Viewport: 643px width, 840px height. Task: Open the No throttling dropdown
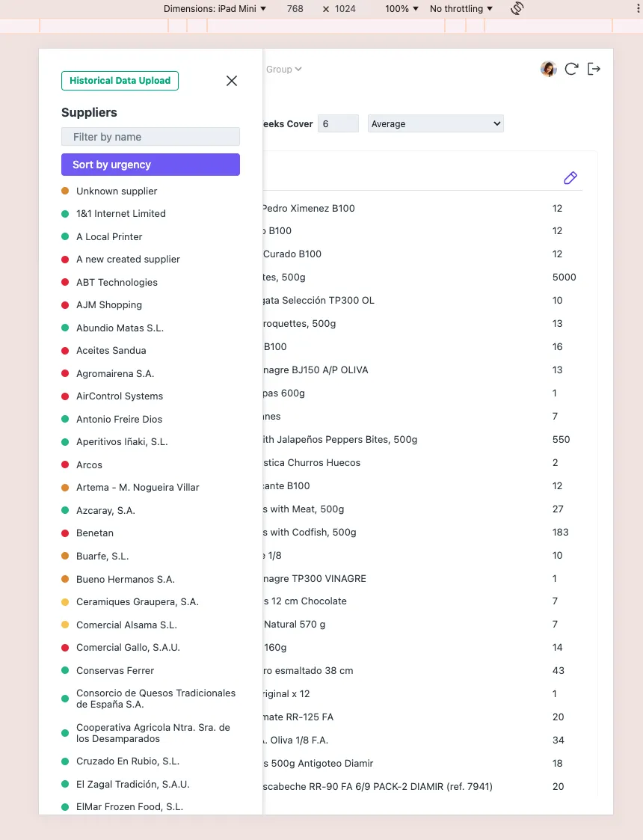pyautogui.click(x=461, y=9)
